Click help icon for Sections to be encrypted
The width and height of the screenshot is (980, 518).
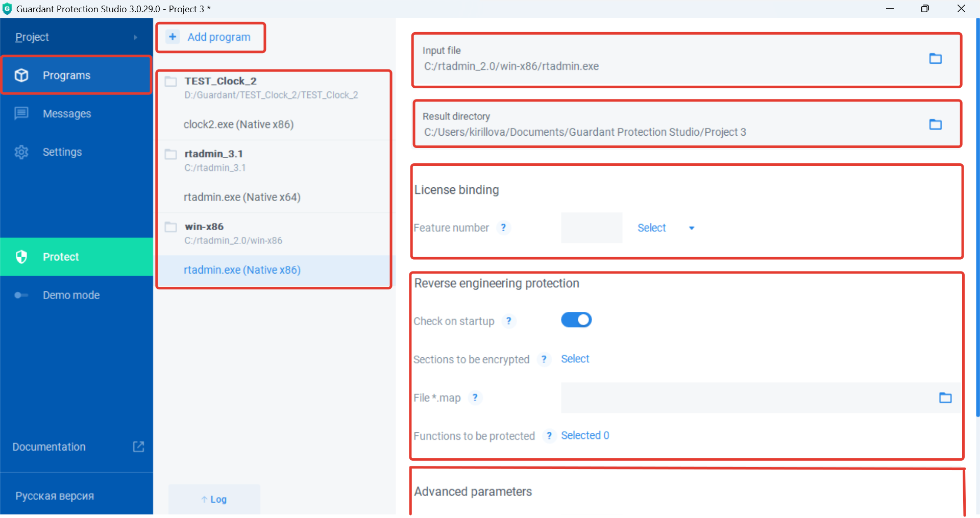tap(544, 359)
